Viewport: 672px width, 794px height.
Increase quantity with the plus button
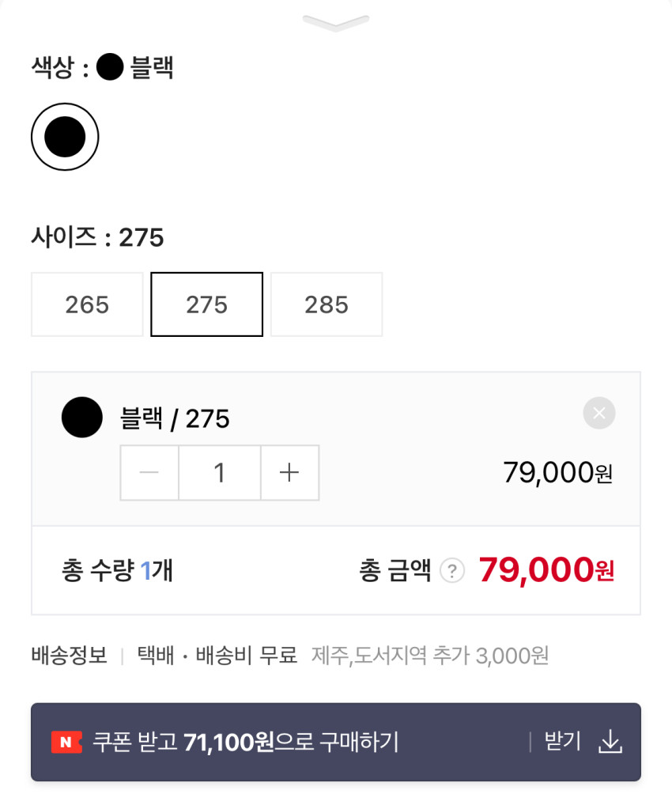click(289, 473)
